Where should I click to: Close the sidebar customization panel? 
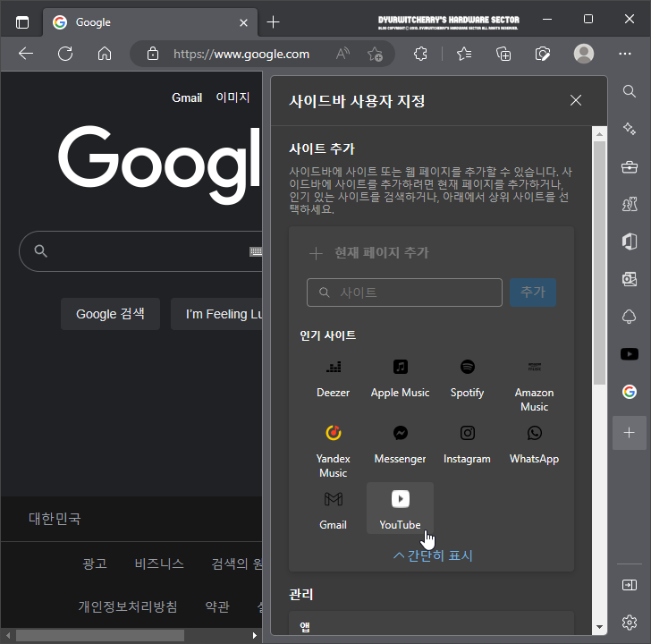576,100
